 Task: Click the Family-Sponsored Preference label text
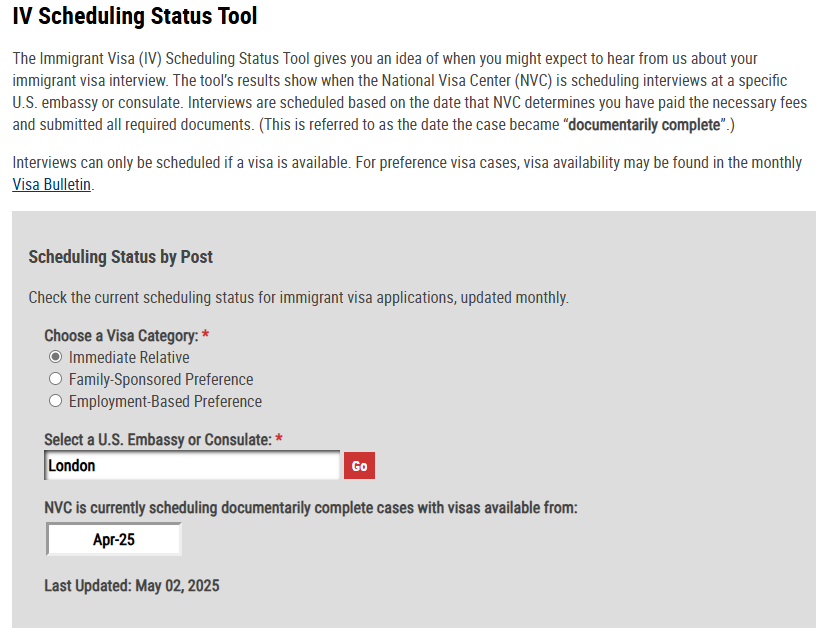161,379
